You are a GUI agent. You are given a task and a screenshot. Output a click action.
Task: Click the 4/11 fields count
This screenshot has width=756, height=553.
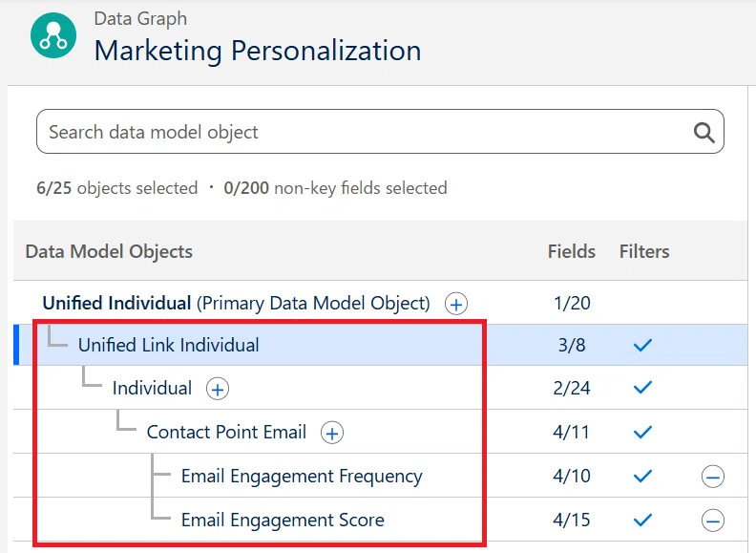click(572, 432)
